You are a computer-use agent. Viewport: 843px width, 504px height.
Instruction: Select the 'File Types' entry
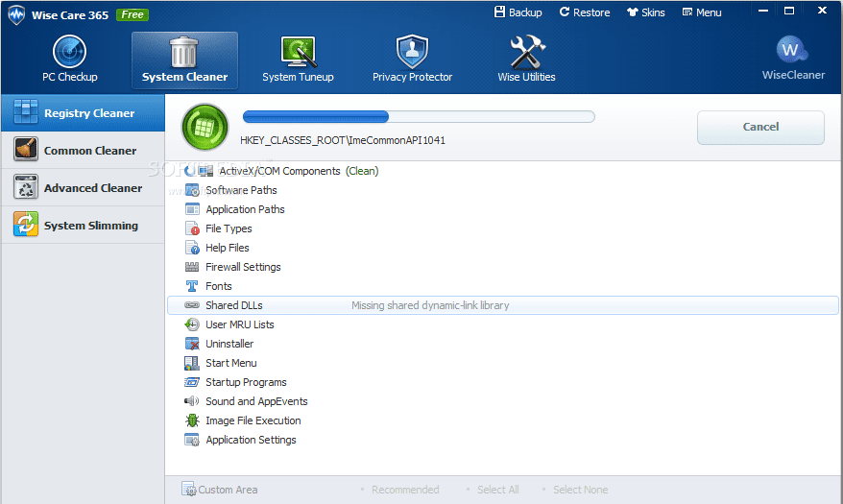(x=229, y=228)
